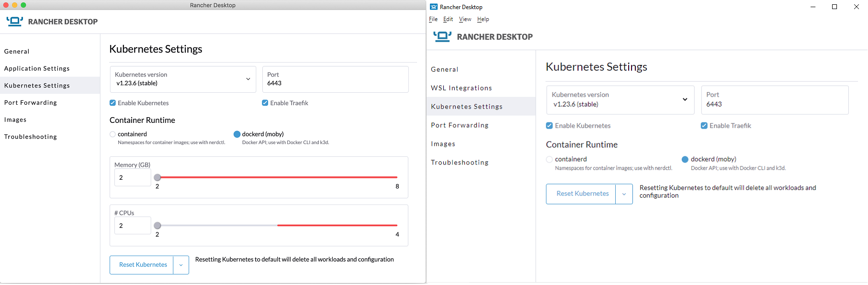Screen dimensions: 868x285
Task: Open the File menu
Action: coord(433,19)
